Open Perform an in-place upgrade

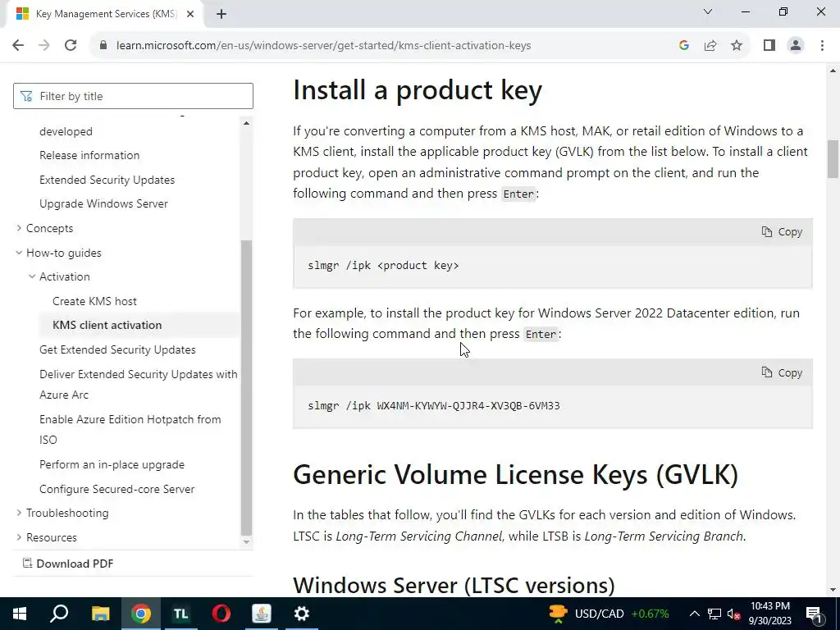pyautogui.click(x=112, y=465)
